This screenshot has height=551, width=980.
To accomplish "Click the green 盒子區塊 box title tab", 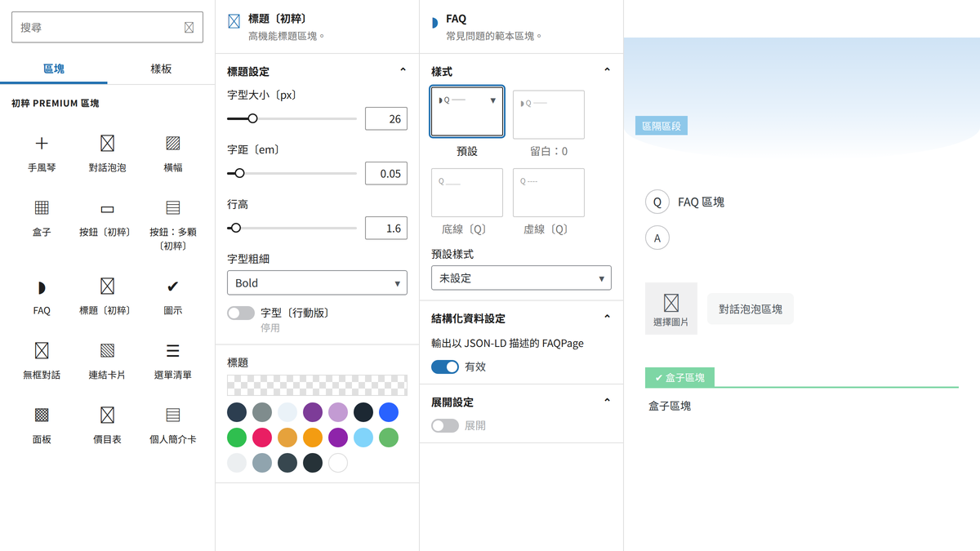I will click(x=679, y=378).
